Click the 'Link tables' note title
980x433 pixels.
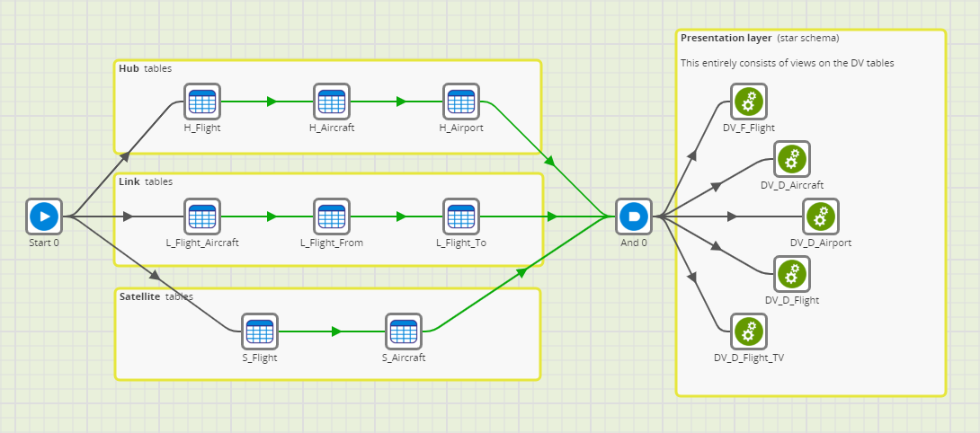coord(146,181)
